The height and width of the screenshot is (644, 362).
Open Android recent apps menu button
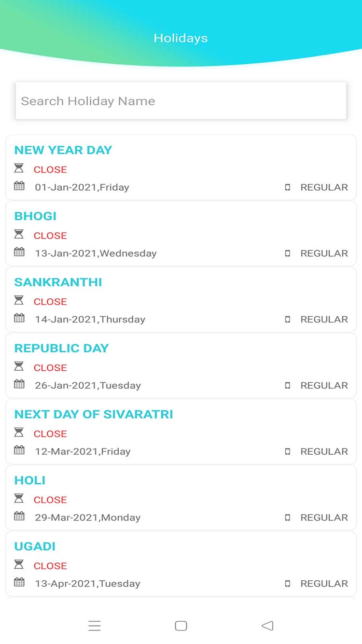pyautogui.click(x=95, y=626)
